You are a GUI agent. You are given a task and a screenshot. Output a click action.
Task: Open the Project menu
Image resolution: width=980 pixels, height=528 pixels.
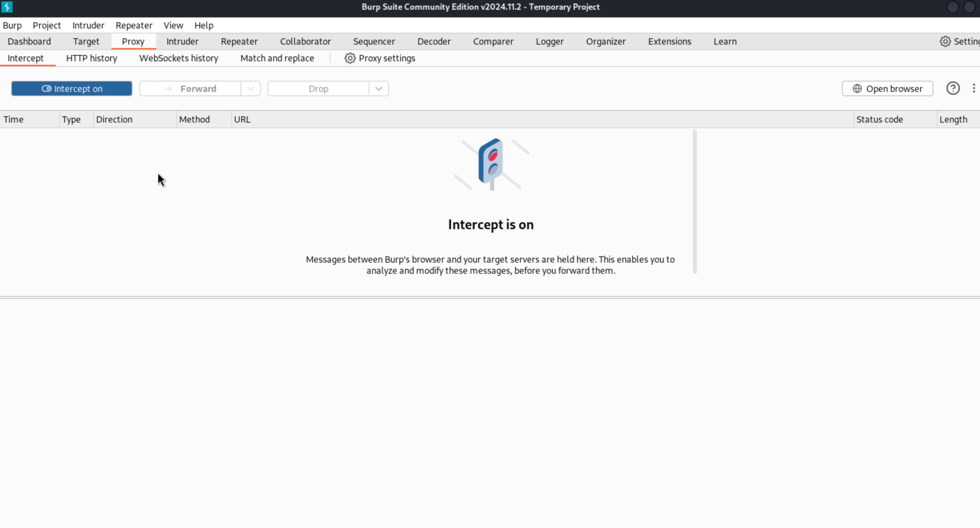[x=46, y=25]
